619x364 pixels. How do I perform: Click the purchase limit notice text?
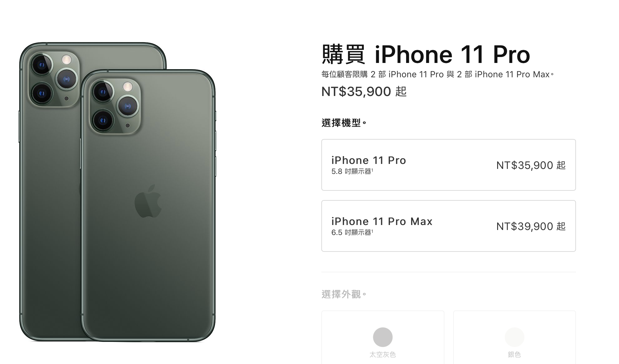pos(438,74)
